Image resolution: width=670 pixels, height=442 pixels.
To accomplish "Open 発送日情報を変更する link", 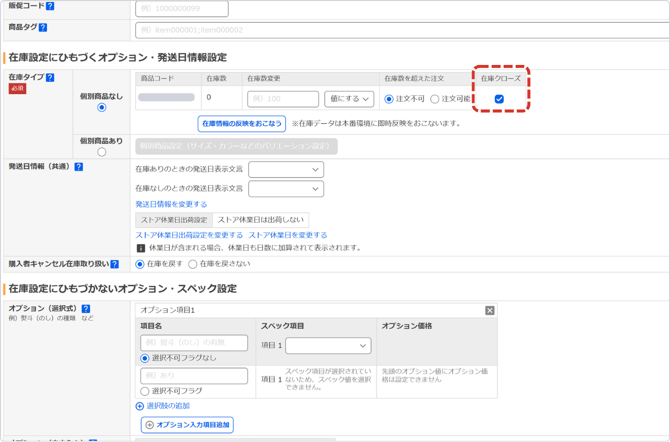I will [x=171, y=204].
